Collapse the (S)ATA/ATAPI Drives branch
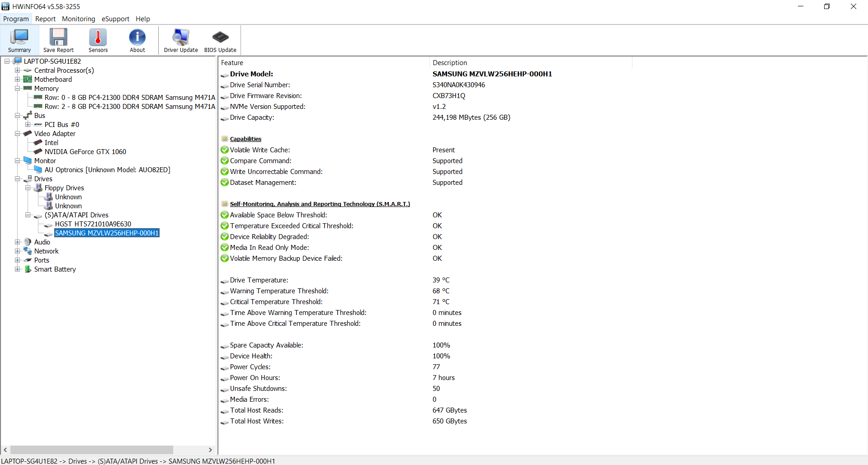868x465 pixels. point(28,215)
